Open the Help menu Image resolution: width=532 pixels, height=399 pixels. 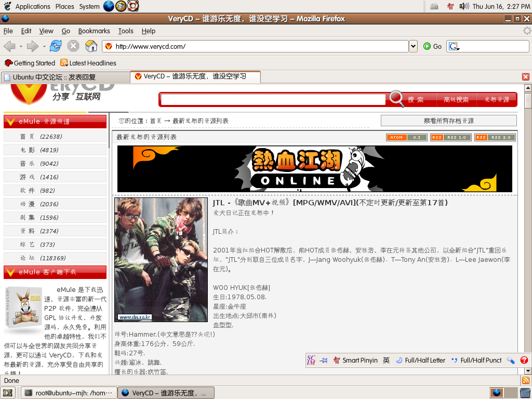pyautogui.click(x=148, y=31)
